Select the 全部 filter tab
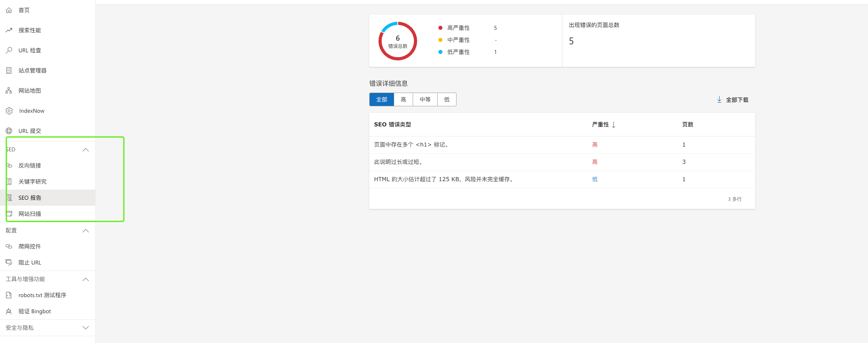The height and width of the screenshot is (343, 868). click(x=381, y=99)
